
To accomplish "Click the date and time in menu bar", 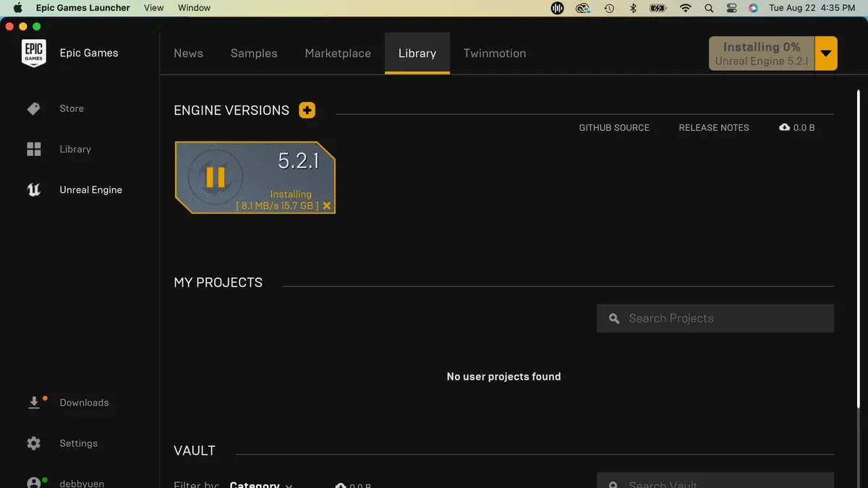I will pyautogui.click(x=812, y=8).
